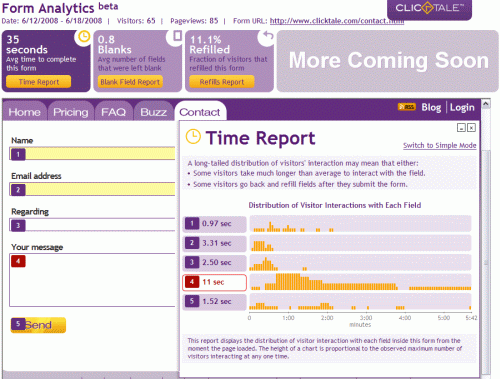Image resolution: width=500 pixels, height=379 pixels.
Task: Open the Refills Report button
Action: tap(222, 82)
